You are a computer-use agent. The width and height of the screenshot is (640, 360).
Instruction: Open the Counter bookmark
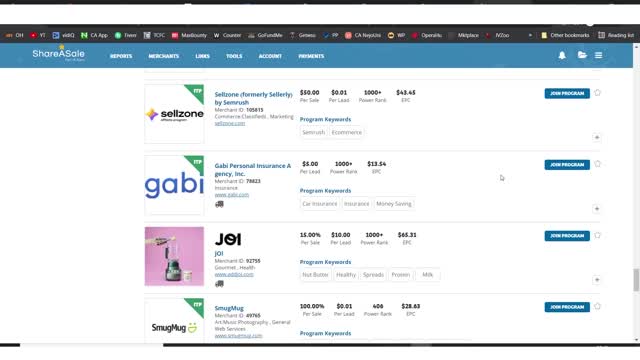(x=227, y=36)
